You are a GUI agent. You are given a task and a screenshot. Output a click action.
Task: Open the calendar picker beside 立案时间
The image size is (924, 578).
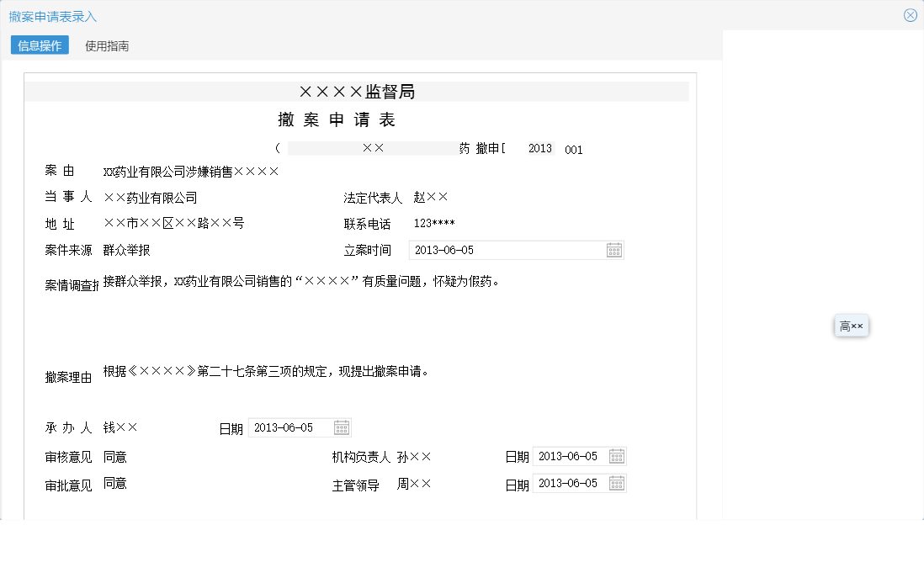(x=614, y=250)
